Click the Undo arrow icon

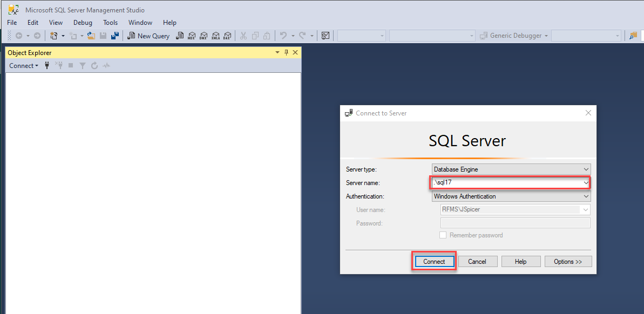click(x=283, y=36)
